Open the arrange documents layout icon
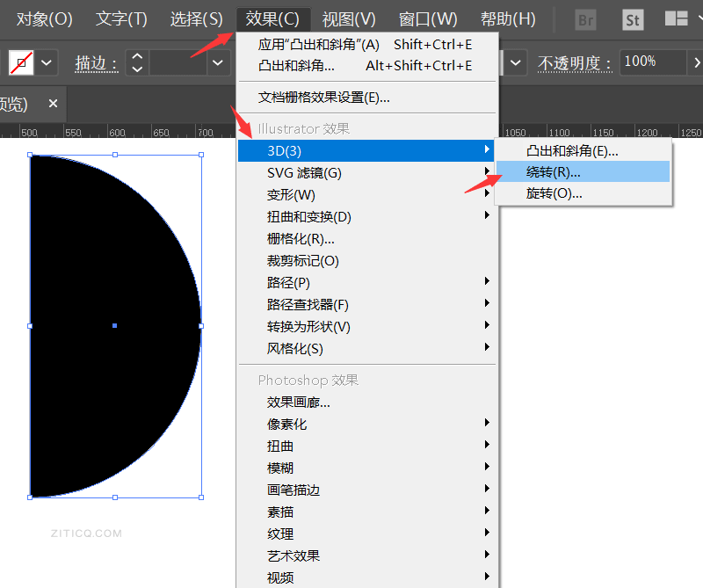The image size is (703, 588). [676, 19]
